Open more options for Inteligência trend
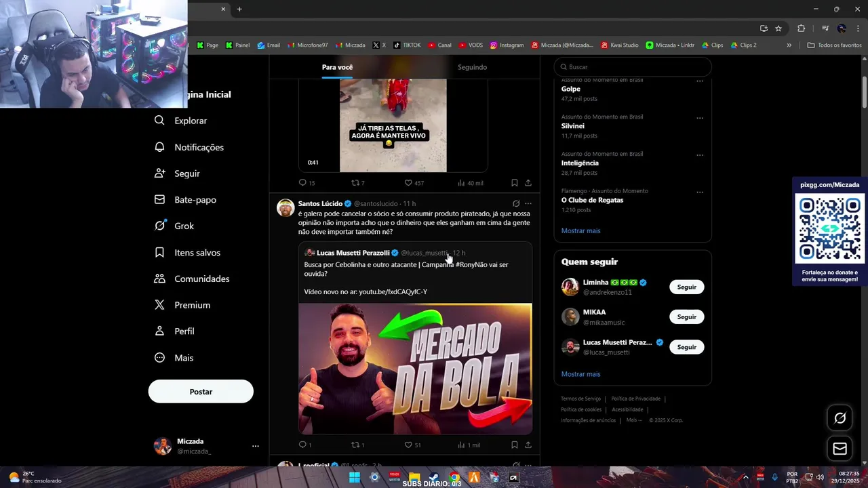The image size is (868, 488). [x=700, y=155]
